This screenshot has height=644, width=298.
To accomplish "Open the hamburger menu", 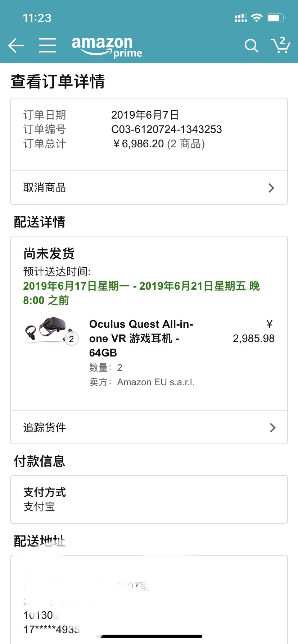I will click(48, 46).
